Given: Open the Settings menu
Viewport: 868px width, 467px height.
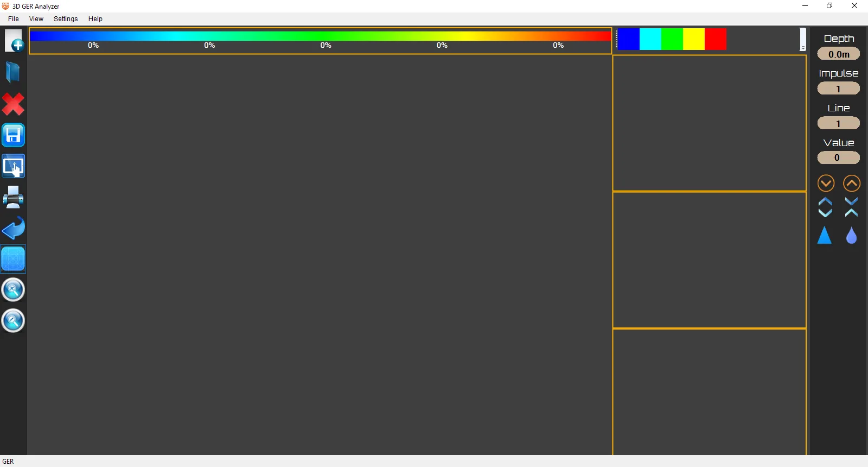Looking at the screenshot, I should 66,19.
